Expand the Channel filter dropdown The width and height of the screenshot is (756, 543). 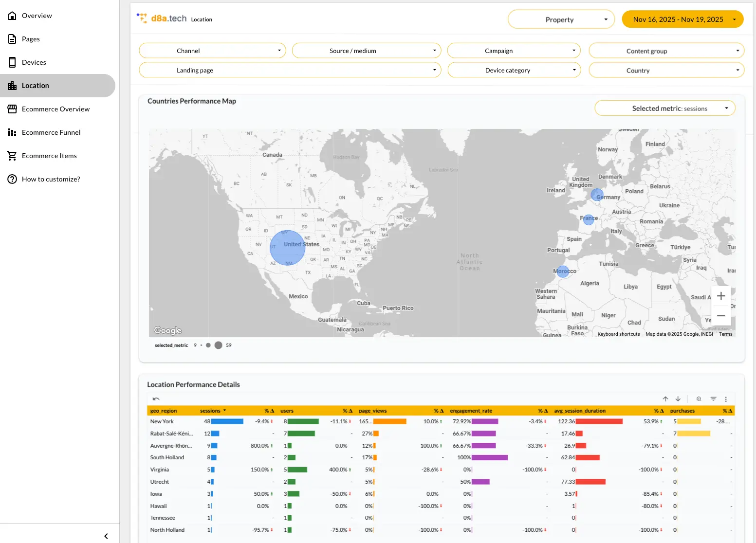212,51
